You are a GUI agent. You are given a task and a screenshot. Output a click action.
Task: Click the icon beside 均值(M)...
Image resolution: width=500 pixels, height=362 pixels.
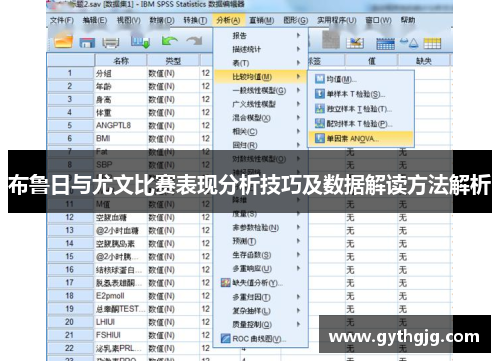(320, 79)
